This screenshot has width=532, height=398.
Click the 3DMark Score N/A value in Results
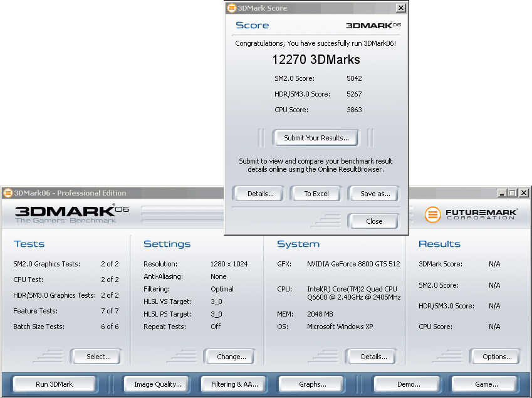[x=494, y=264]
